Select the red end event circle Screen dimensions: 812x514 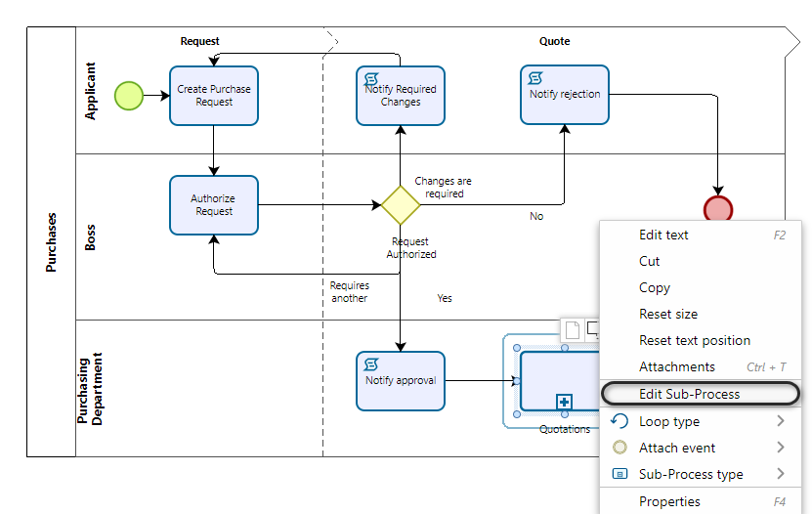click(718, 209)
